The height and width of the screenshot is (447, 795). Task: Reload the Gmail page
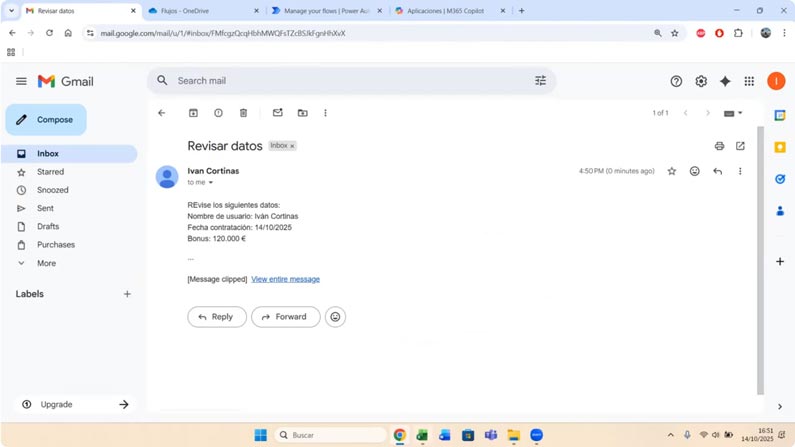click(49, 33)
